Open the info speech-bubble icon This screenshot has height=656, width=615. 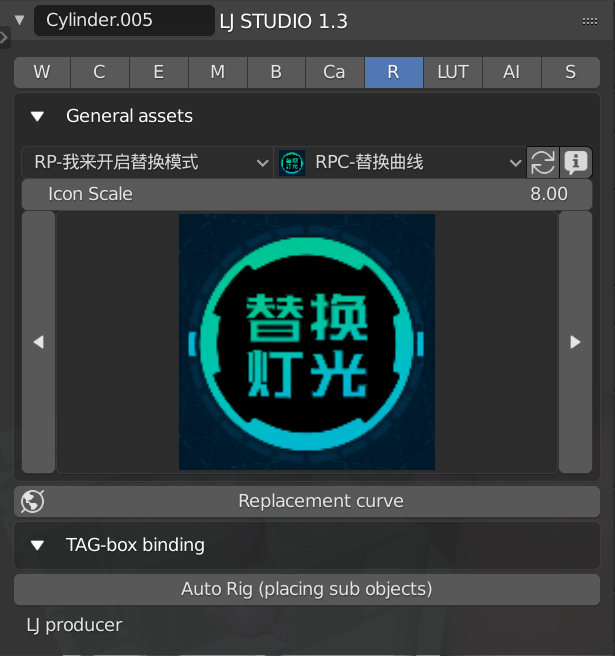pyautogui.click(x=576, y=162)
